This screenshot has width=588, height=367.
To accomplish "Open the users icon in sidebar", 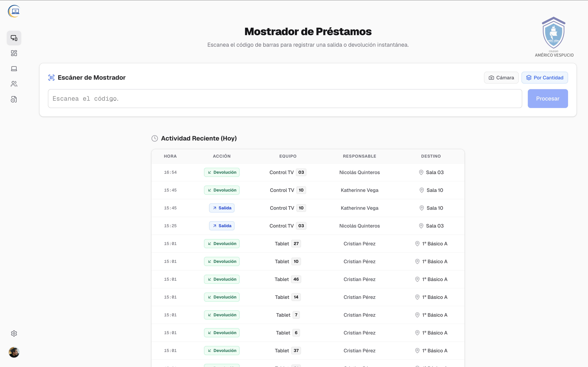I will [14, 84].
